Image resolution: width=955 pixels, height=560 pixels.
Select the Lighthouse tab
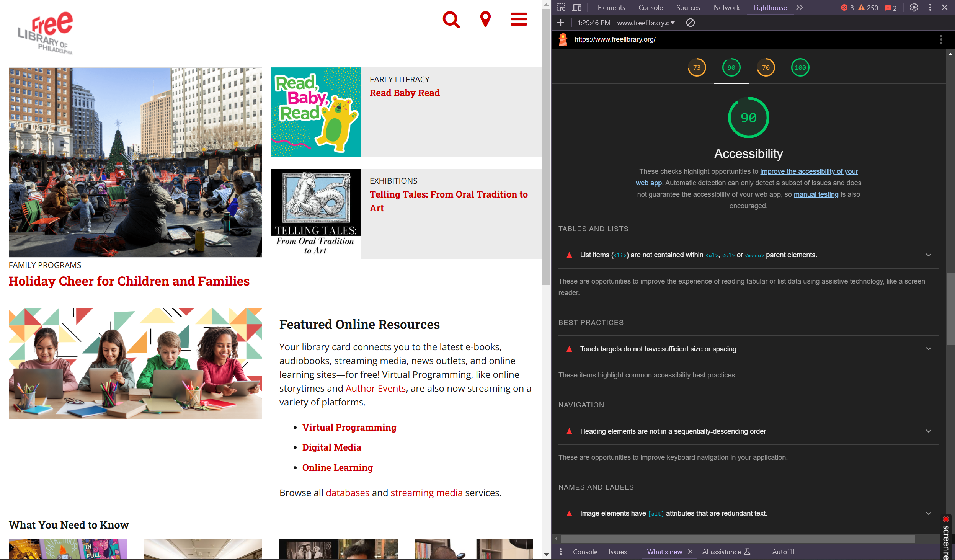click(770, 7)
